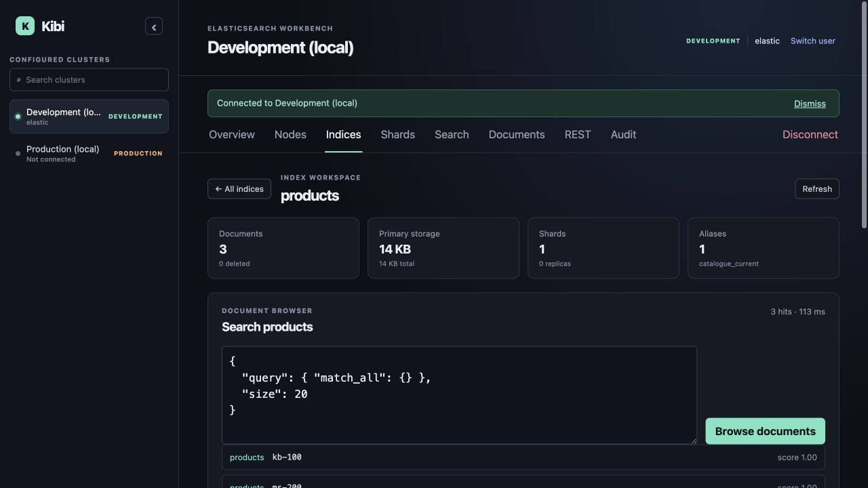Open the Search tab
Image resolution: width=868 pixels, height=488 pixels.
452,134
